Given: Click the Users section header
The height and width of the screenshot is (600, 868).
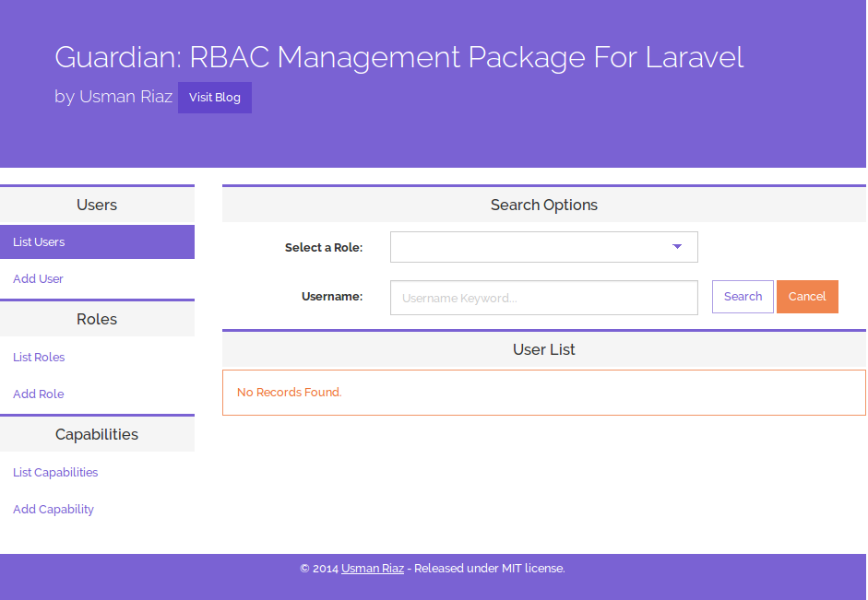Looking at the screenshot, I should point(97,205).
